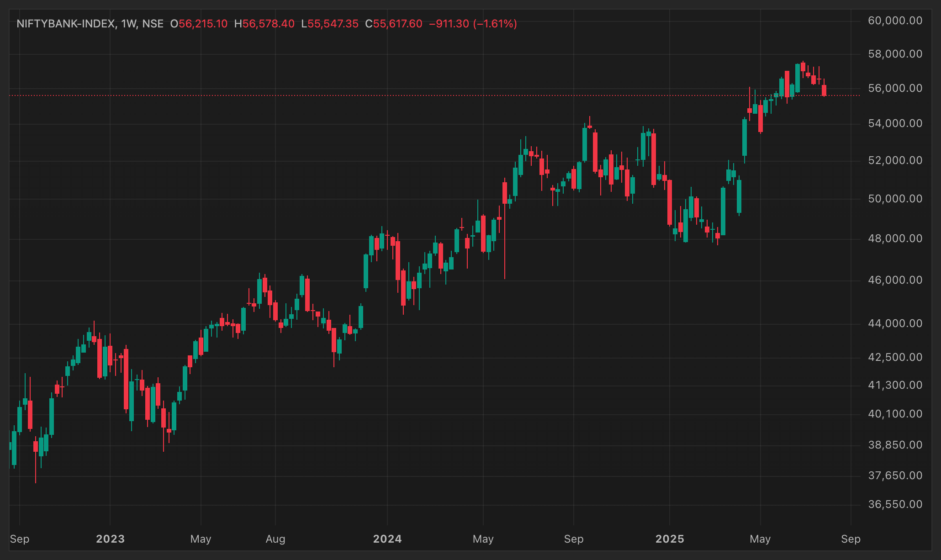Click the 46,000.00 price axis label
Image resolution: width=941 pixels, height=560 pixels.
pos(895,280)
